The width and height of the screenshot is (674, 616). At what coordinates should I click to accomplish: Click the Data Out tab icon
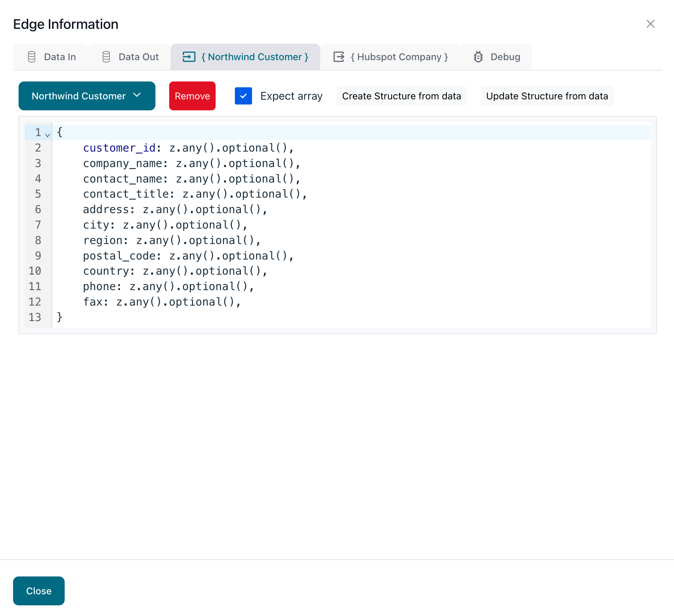106,56
